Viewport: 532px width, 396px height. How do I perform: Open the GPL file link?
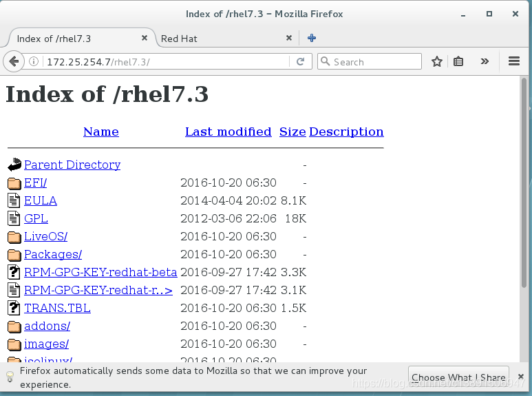point(36,218)
